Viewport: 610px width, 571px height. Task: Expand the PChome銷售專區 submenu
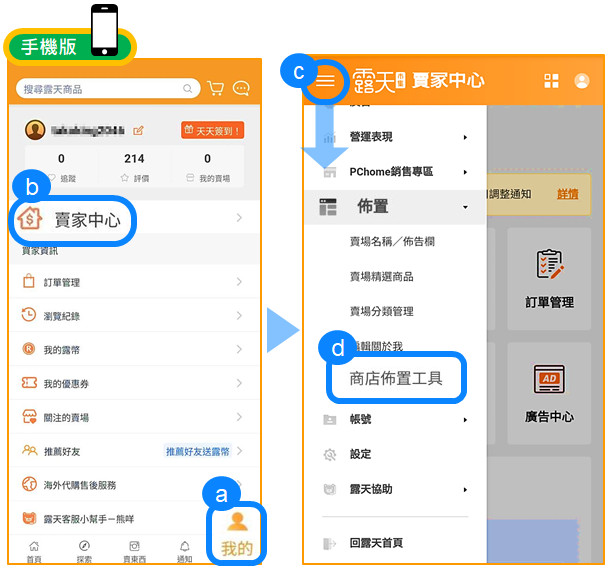click(465, 172)
